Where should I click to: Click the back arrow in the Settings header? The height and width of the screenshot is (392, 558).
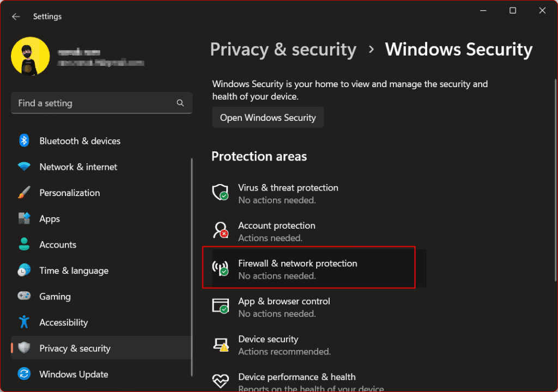(x=16, y=16)
